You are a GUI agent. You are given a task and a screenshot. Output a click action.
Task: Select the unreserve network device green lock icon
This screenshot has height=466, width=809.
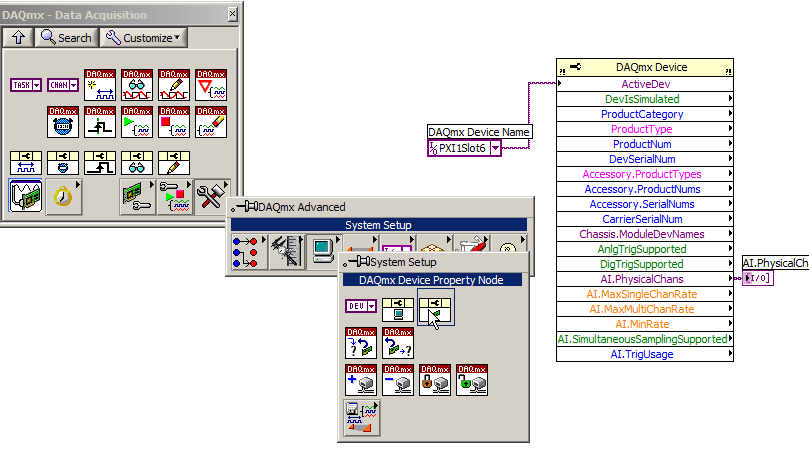pyautogui.click(x=472, y=380)
